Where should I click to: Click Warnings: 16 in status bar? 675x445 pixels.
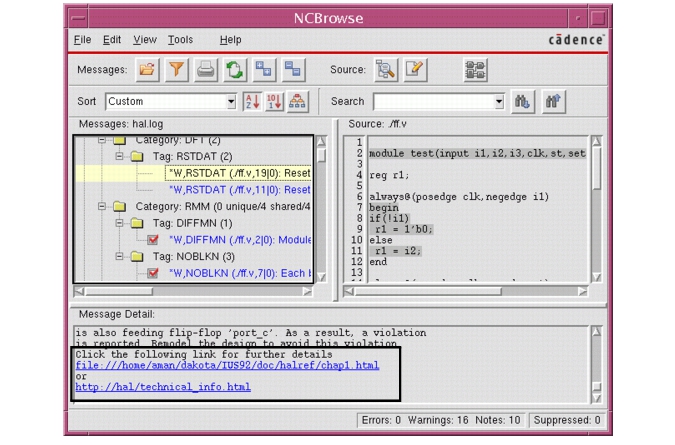438,420
